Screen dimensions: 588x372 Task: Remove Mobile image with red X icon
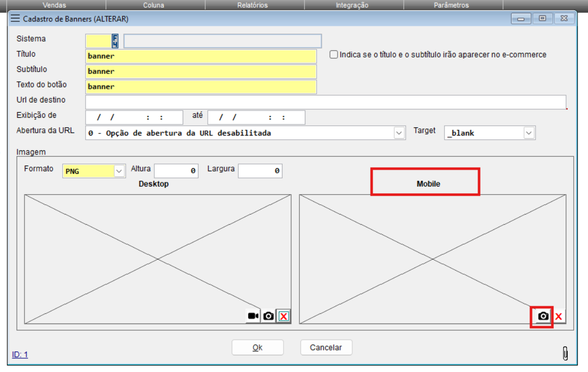(558, 316)
